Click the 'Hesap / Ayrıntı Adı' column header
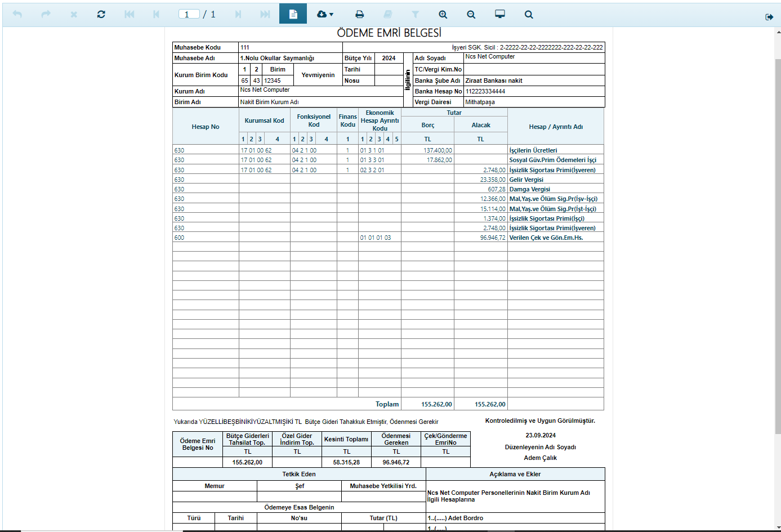781x532 pixels. click(556, 127)
